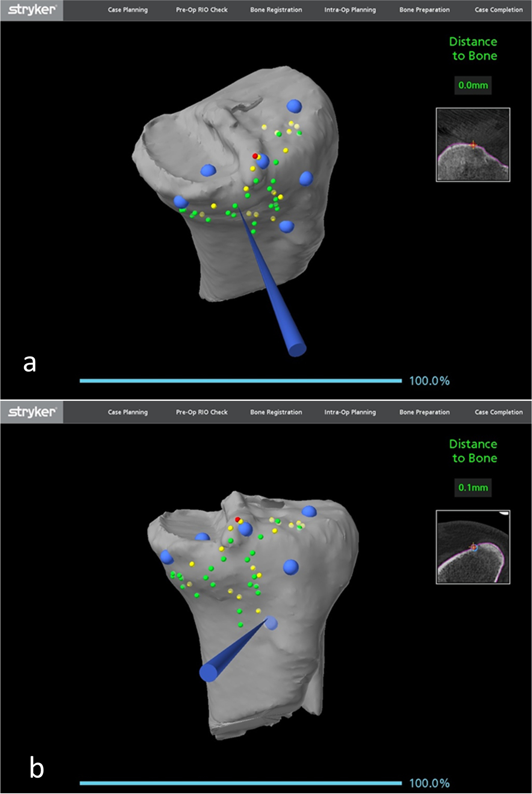This screenshot has height=794, width=532.
Task: Switch to Bone Registration tab in panel a
Action: click(276, 10)
